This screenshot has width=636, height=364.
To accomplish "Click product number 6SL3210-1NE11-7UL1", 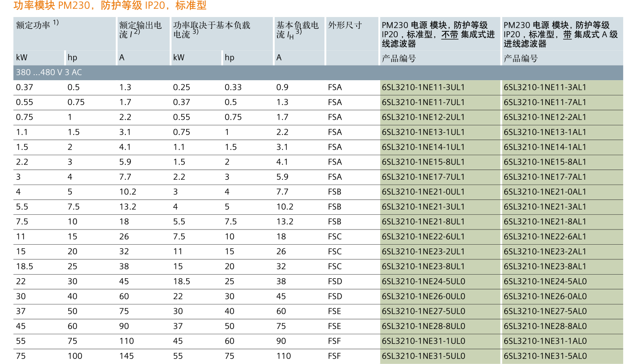I will pos(424,102).
